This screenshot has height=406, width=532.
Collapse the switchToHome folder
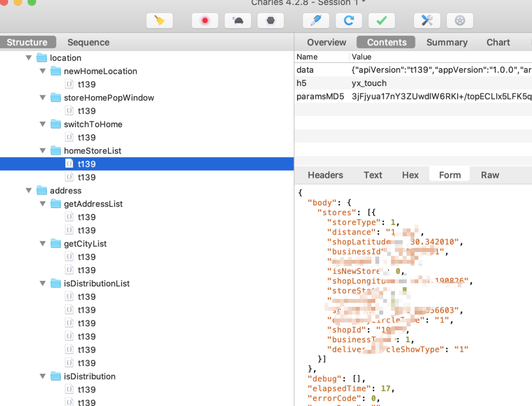[x=43, y=124]
